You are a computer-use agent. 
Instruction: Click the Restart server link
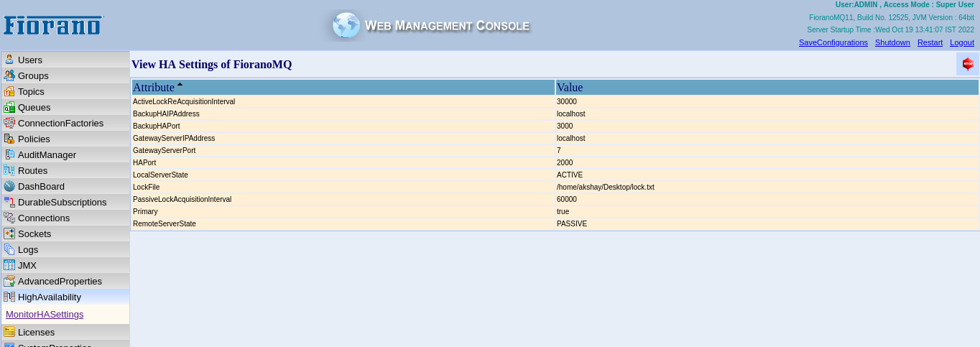[930, 42]
